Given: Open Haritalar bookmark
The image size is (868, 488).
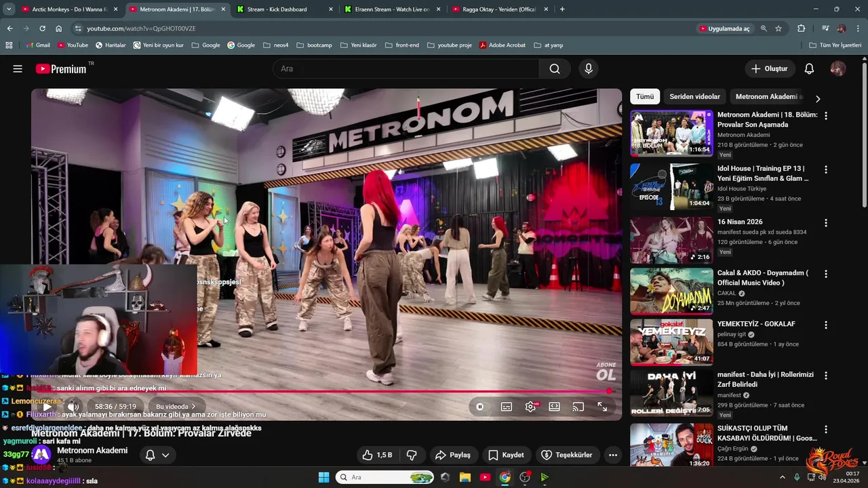Looking at the screenshot, I should point(111,45).
